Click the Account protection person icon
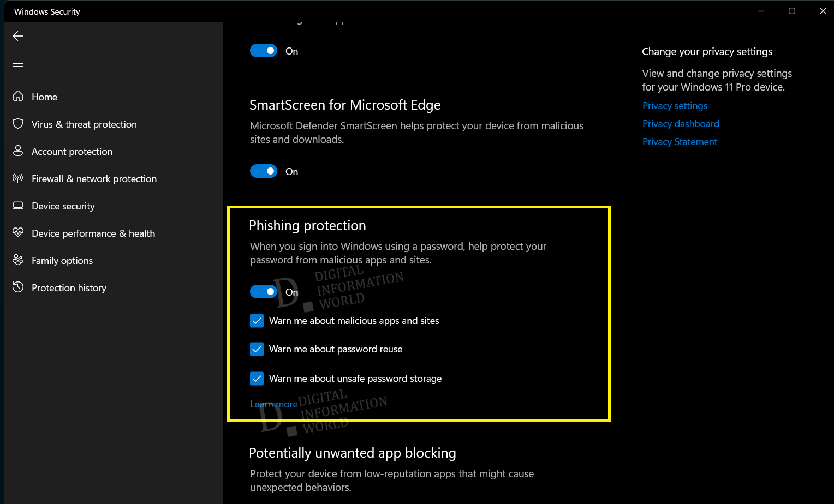Viewport: 834px width, 504px height. pyautogui.click(x=18, y=151)
